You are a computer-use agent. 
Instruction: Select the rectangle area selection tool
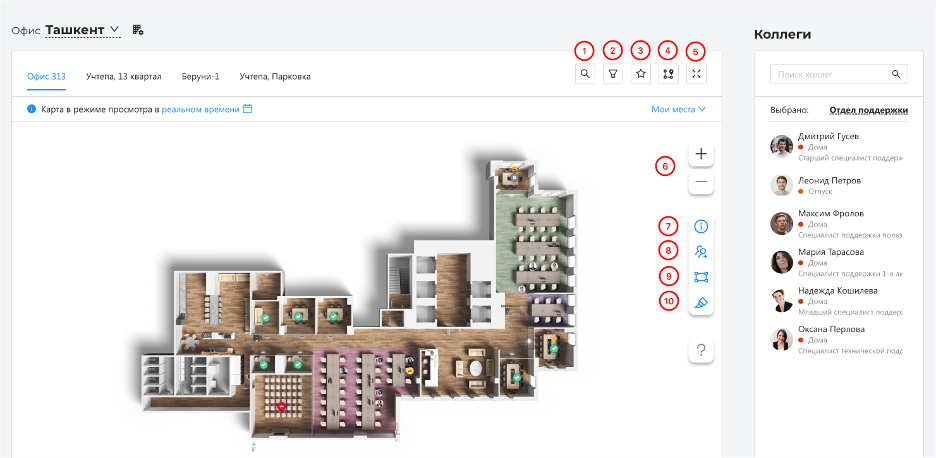click(701, 277)
